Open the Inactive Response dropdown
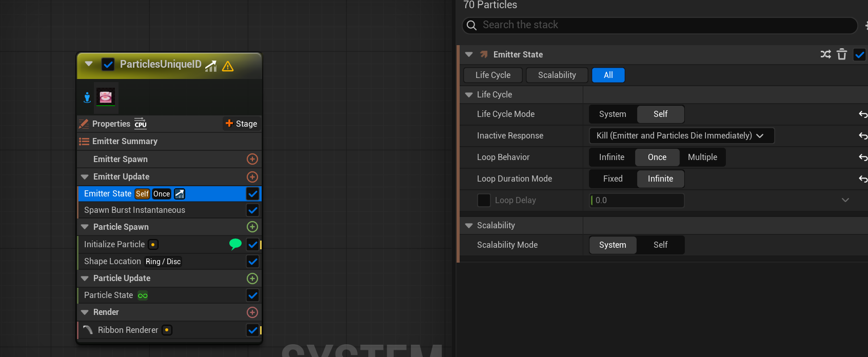868x357 pixels. [681, 135]
